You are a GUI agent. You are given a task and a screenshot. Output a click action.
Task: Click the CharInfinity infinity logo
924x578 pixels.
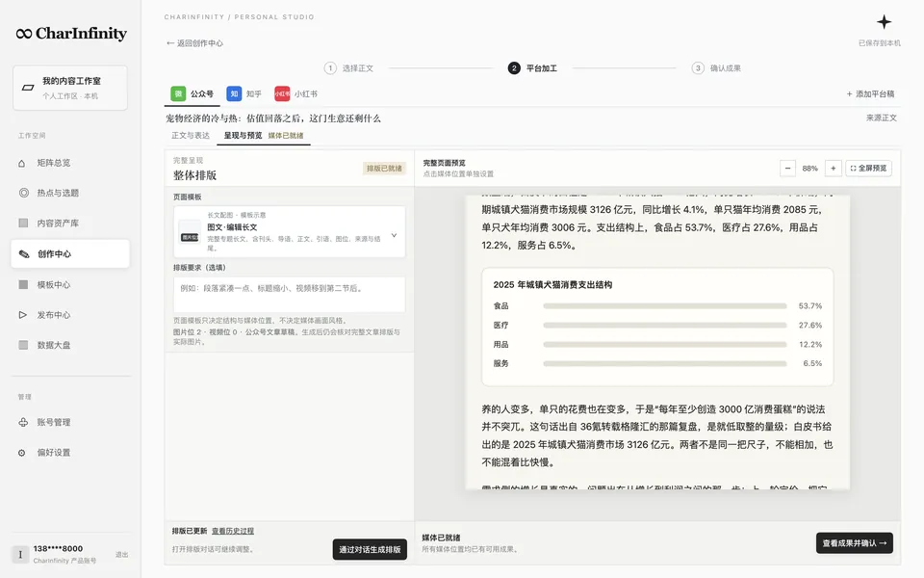pos(24,34)
